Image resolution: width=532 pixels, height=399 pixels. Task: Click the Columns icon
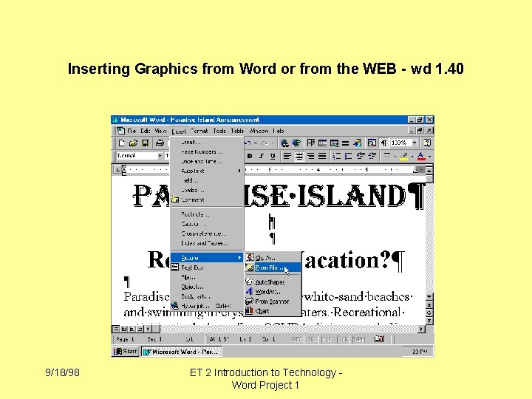tap(345, 143)
